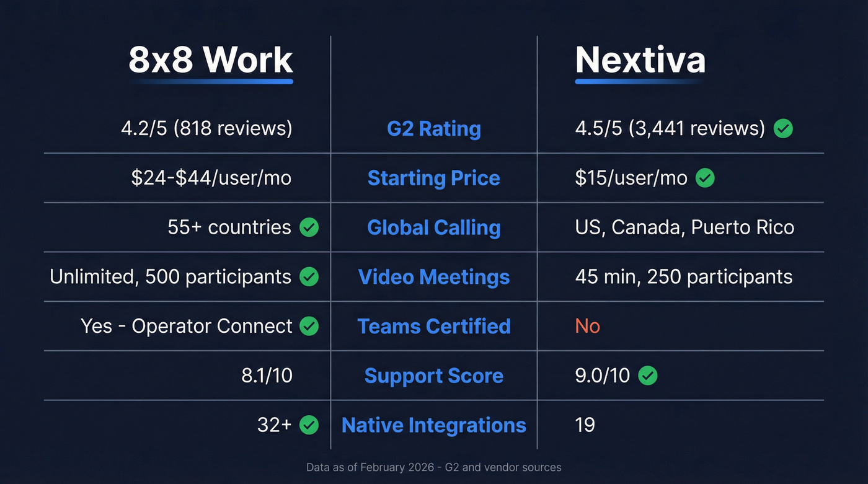The image size is (868, 484).
Task: Click the February 2026 data source footnote
Action: pyautogui.click(x=433, y=467)
